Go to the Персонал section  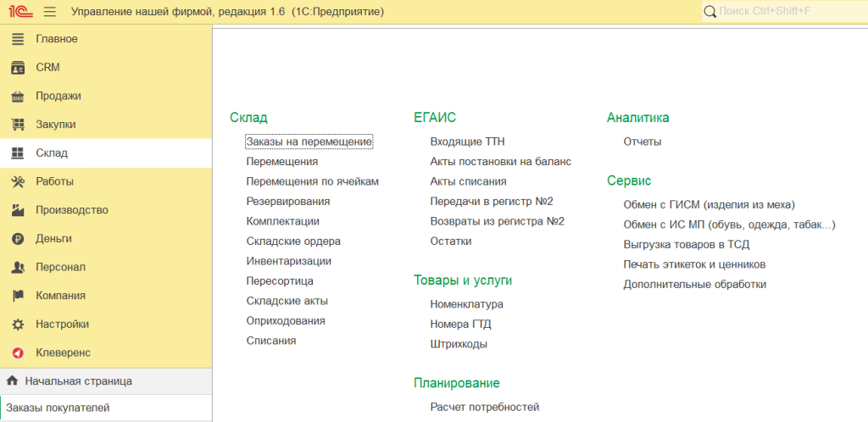(106, 267)
